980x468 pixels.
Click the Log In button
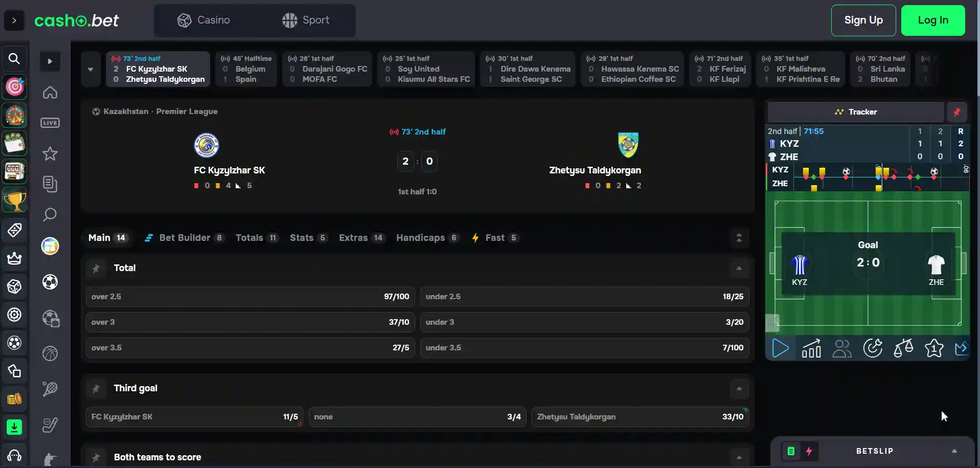pos(933,20)
